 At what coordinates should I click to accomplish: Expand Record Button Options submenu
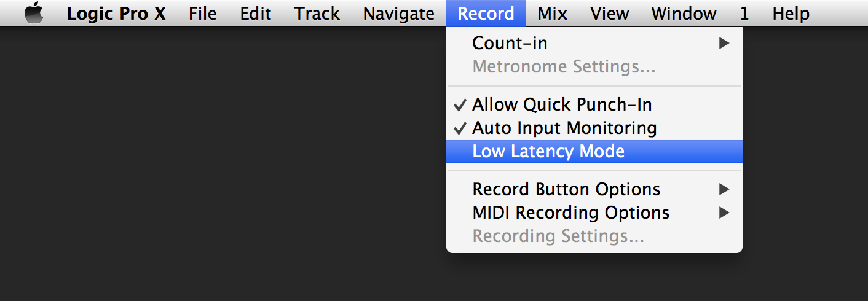point(594,189)
